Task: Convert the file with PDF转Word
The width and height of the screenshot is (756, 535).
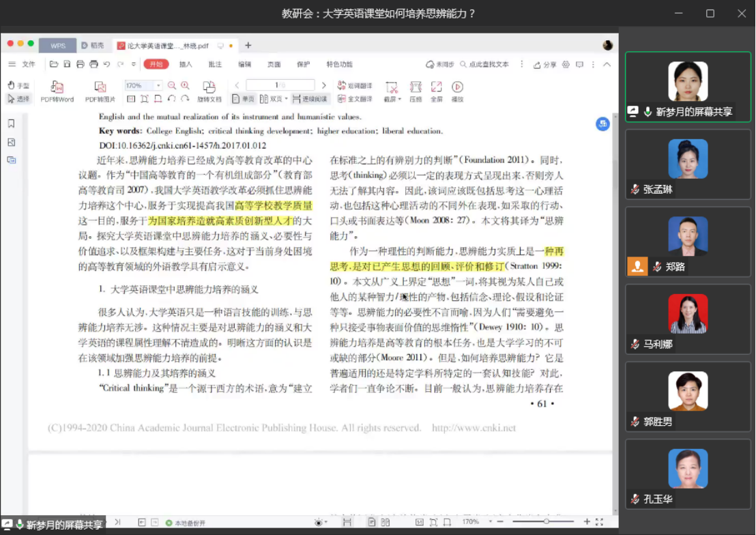Action: [x=57, y=91]
